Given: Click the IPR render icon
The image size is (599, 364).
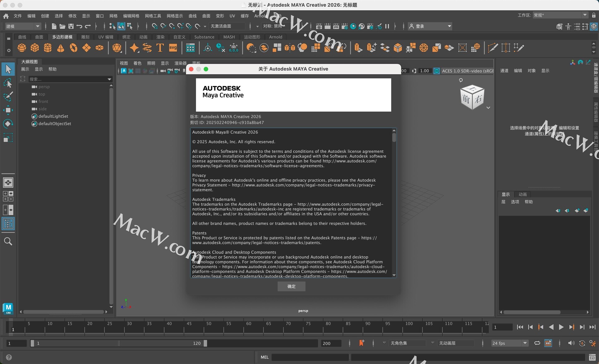Looking at the screenshot, I should (x=336, y=26).
